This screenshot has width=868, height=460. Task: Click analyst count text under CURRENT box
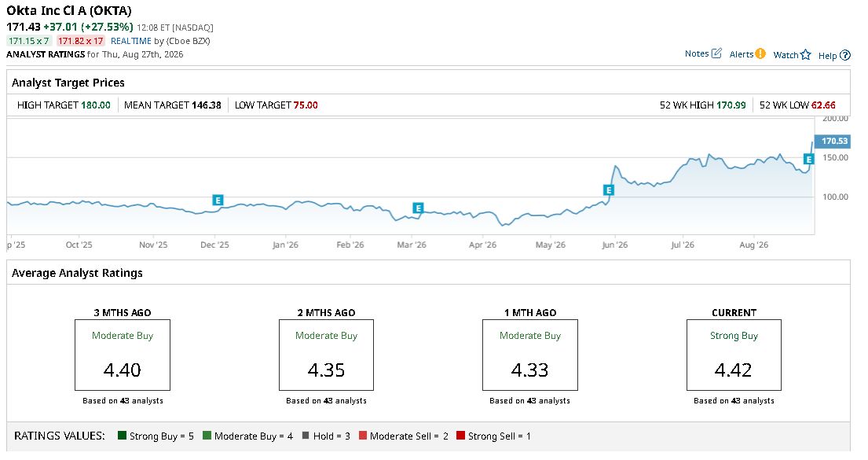(734, 401)
